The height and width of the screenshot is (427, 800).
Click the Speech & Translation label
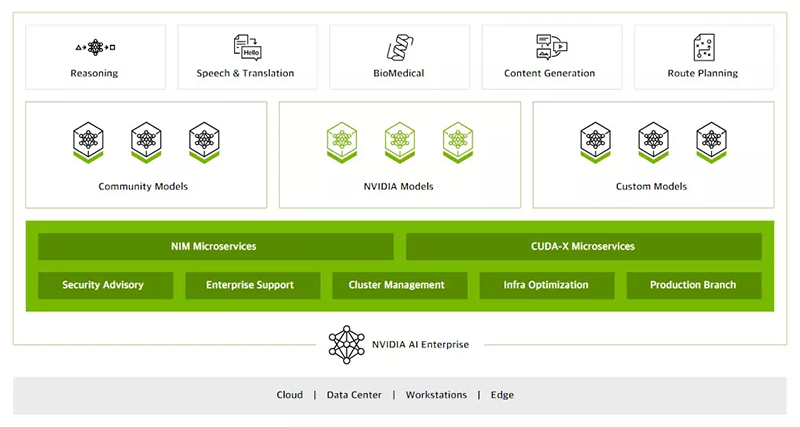[x=245, y=73]
